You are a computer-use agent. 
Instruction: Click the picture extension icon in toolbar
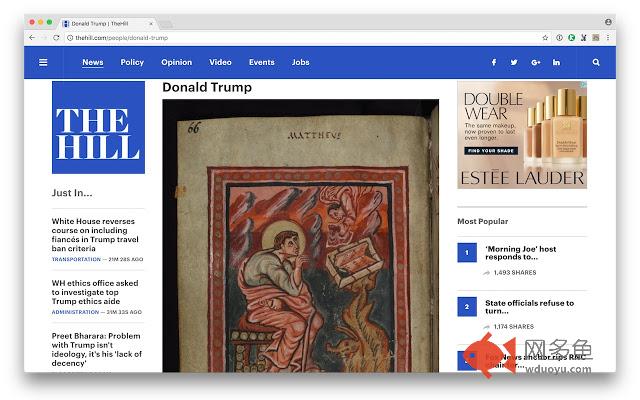click(596, 38)
